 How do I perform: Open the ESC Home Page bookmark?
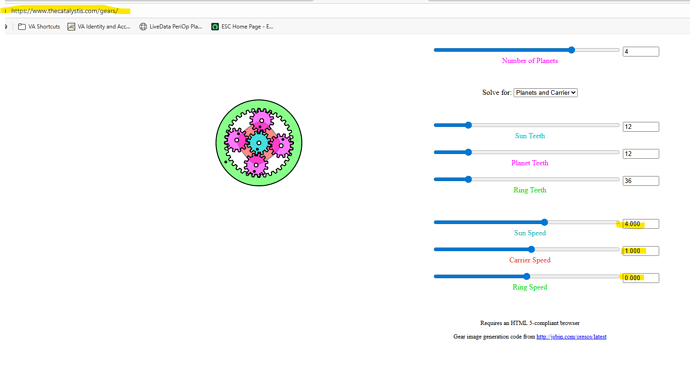[242, 26]
